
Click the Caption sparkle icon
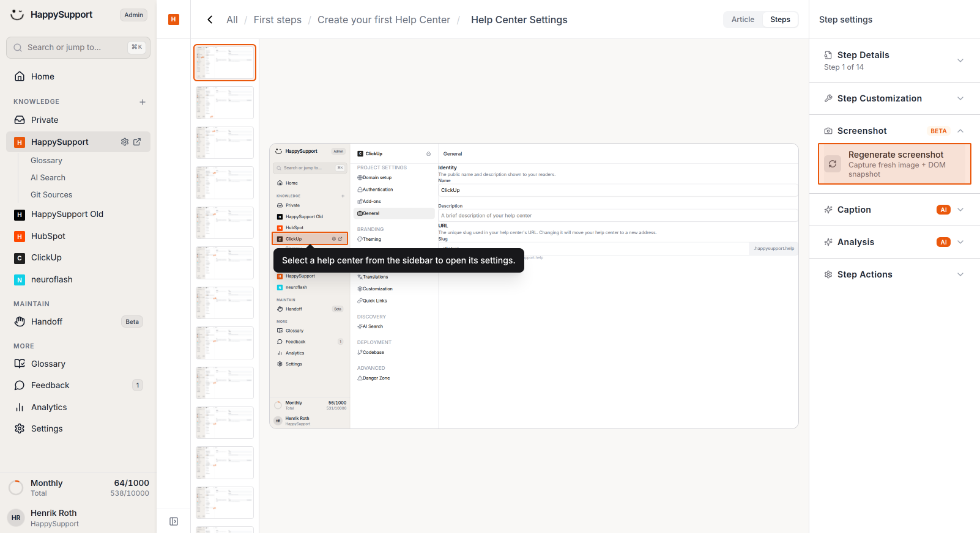[828, 210]
